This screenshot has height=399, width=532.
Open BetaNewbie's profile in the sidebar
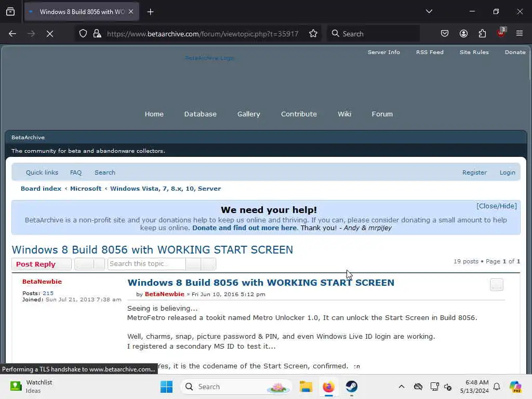click(42, 282)
